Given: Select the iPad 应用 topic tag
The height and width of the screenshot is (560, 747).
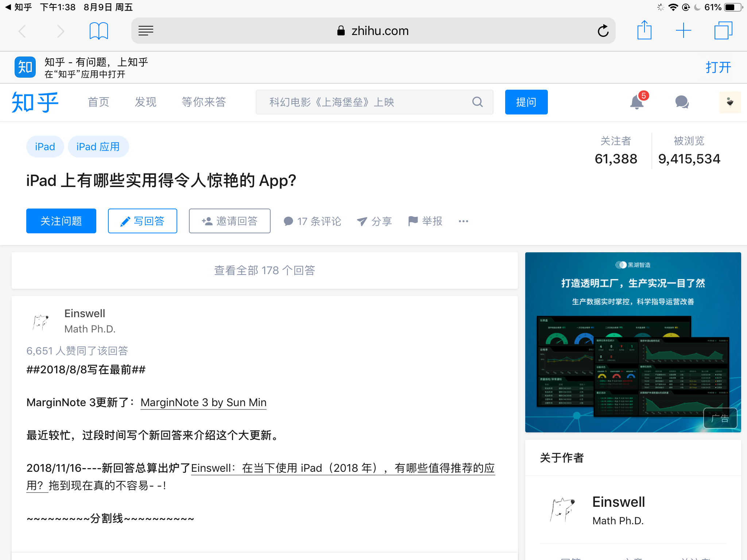Looking at the screenshot, I should pyautogui.click(x=98, y=147).
